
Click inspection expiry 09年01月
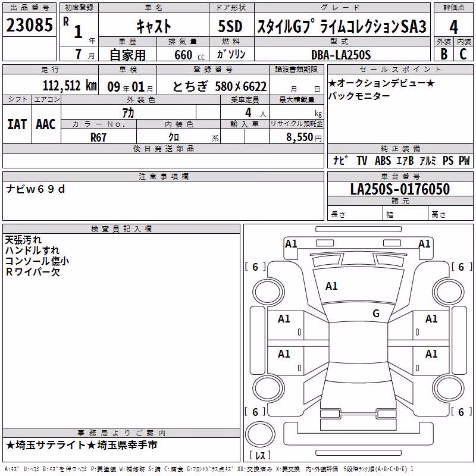tap(130, 87)
